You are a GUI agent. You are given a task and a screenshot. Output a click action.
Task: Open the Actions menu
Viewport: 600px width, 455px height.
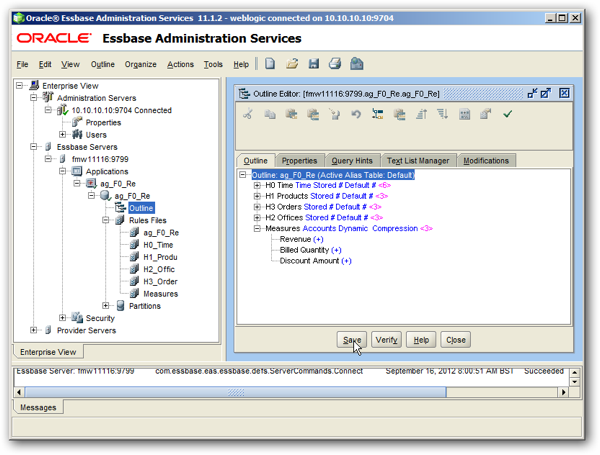tap(180, 64)
